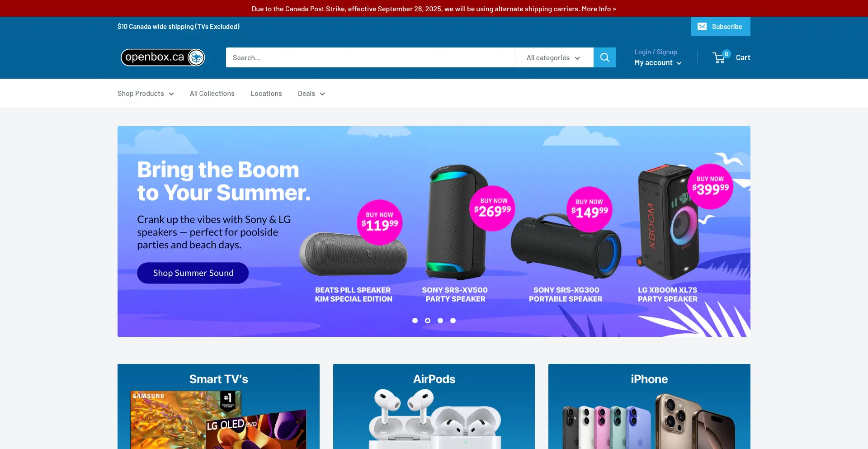Click into the Search input field
The width and height of the screenshot is (868, 449).
coord(370,58)
